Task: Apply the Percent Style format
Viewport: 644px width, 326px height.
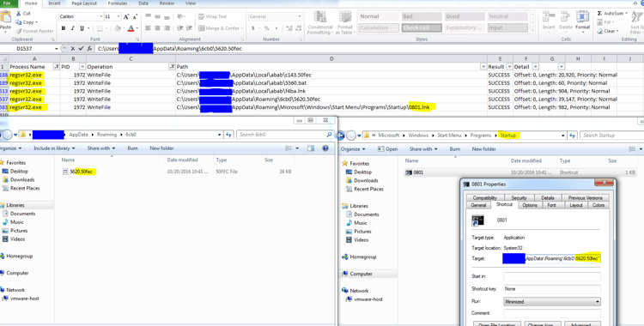Action: pyautogui.click(x=266, y=28)
